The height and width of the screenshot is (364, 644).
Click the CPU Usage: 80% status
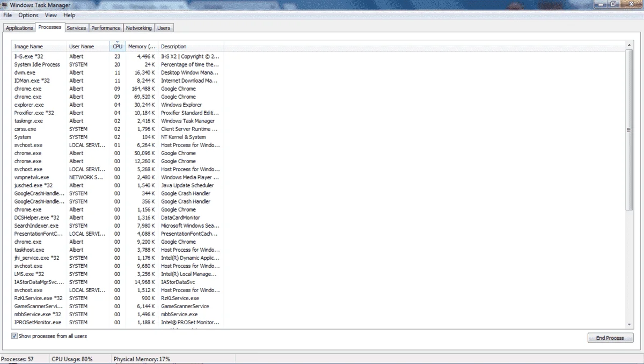[72, 359]
